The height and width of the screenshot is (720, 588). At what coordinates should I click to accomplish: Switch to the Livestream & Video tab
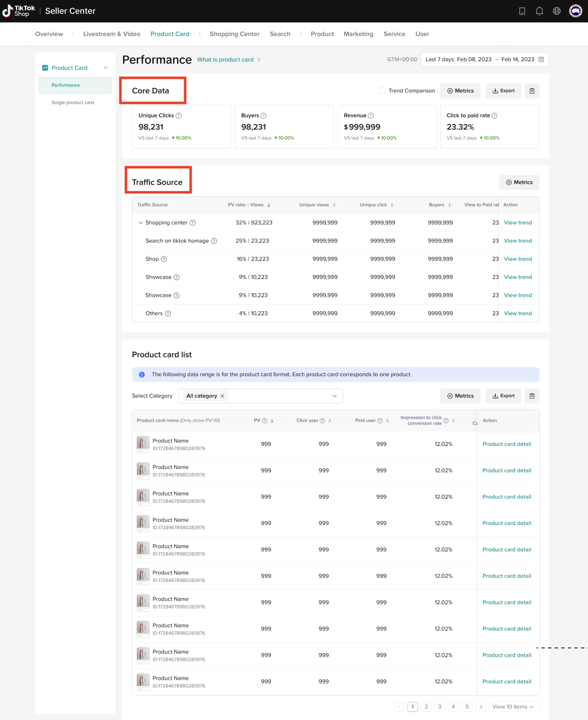111,34
